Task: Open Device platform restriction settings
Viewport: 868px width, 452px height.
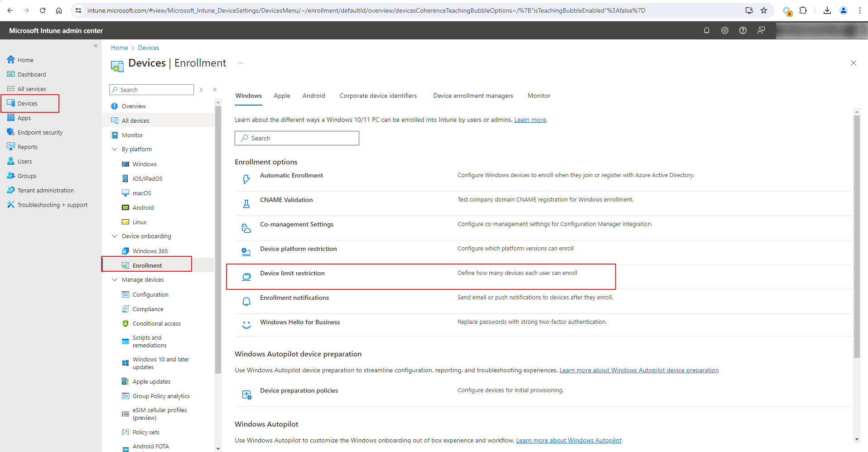Action: 298,248
